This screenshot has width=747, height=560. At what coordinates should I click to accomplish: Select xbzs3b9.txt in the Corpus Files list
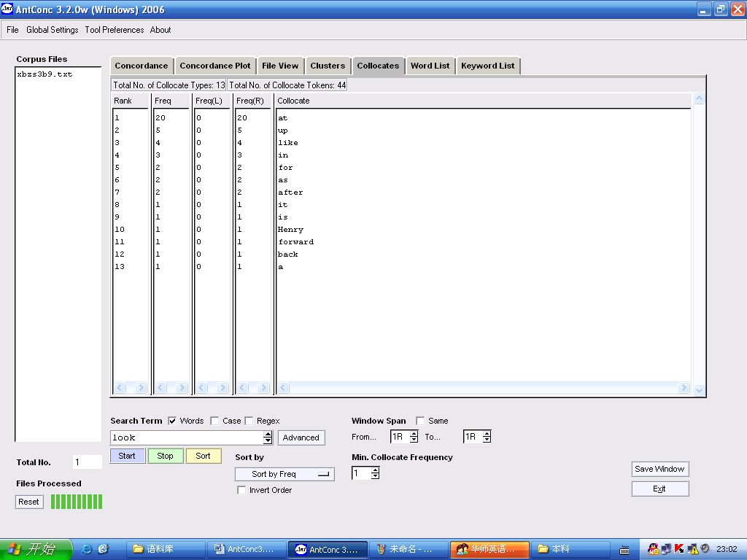(x=42, y=74)
